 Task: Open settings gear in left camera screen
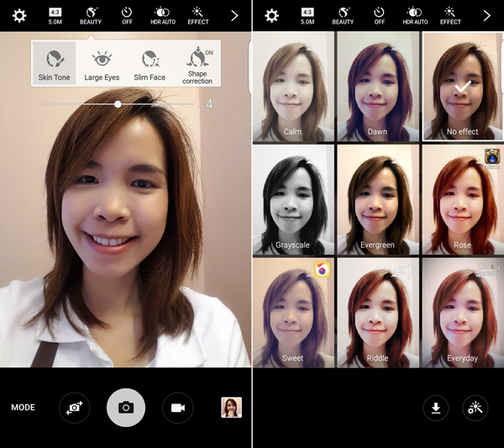pyautogui.click(x=18, y=15)
